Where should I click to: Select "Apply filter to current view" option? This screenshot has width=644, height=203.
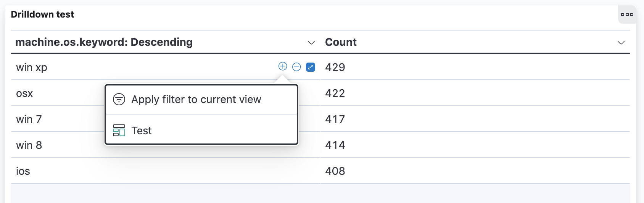click(x=196, y=100)
